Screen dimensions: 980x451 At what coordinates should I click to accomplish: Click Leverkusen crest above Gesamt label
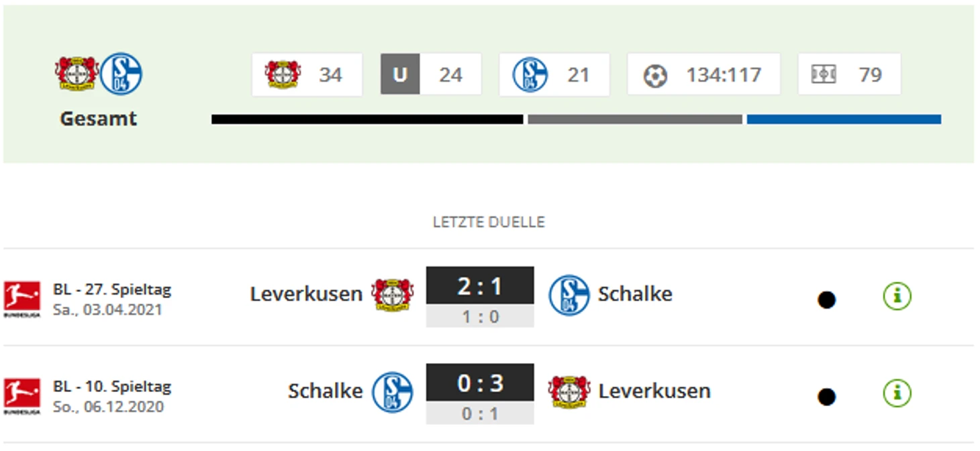pos(77,73)
